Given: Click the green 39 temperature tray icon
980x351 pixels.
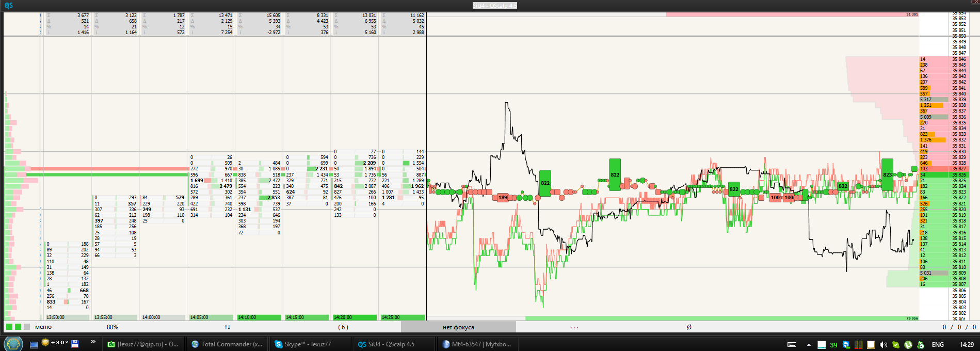Looking at the screenshot, I should click(x=833, y=345).
